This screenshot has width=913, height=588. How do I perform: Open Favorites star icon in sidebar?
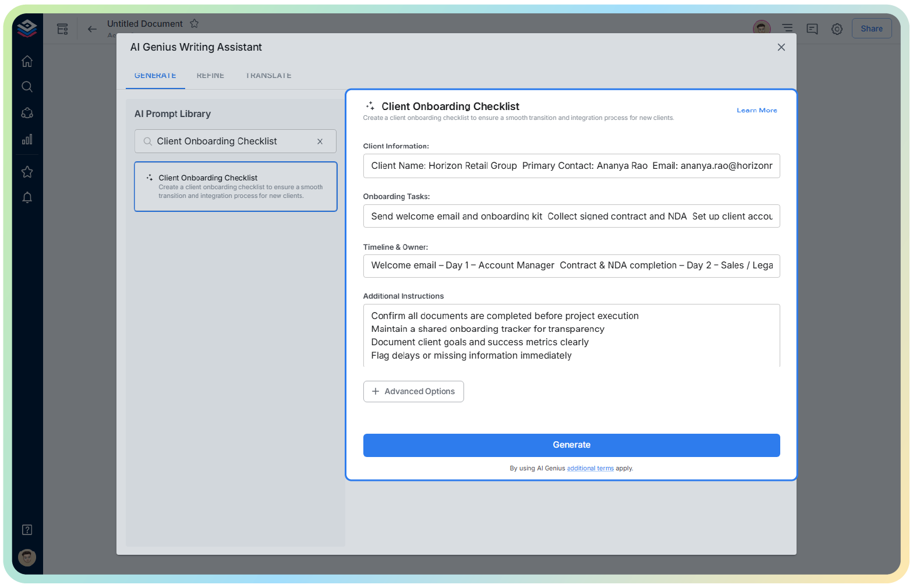point(27,172)
